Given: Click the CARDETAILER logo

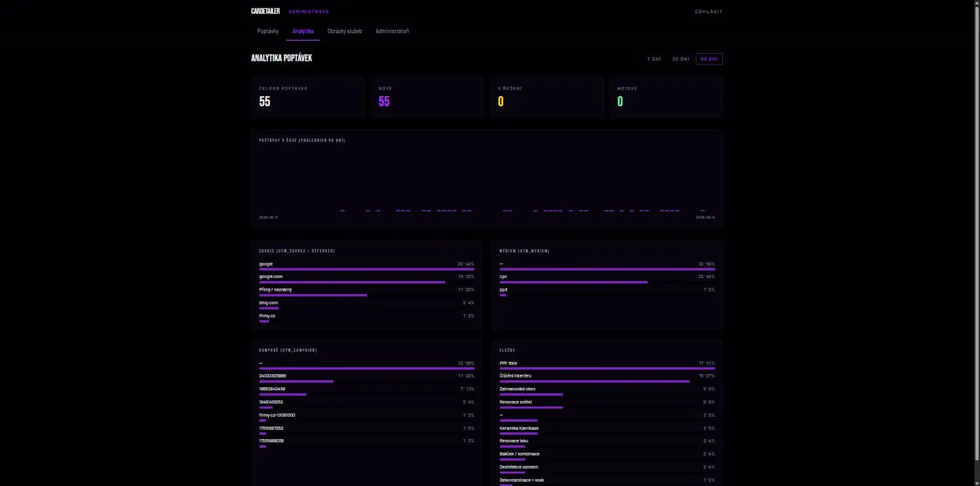Looking at the screenshot, I should coord(265,11).
